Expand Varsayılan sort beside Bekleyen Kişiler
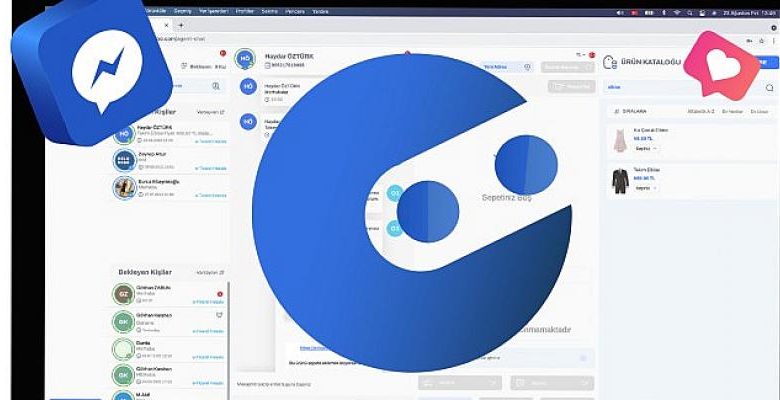This screenshot has height=400, width=780. (x=210, y=273)
